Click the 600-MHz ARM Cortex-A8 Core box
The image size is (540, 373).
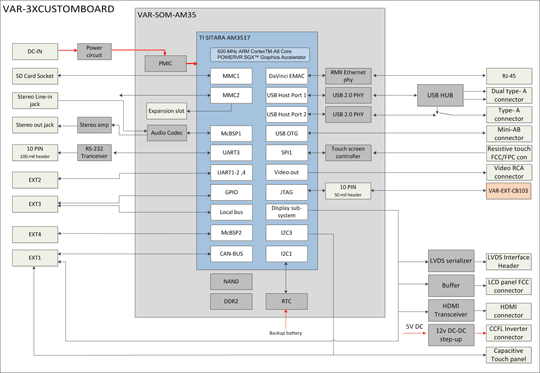tap(260, 54)
